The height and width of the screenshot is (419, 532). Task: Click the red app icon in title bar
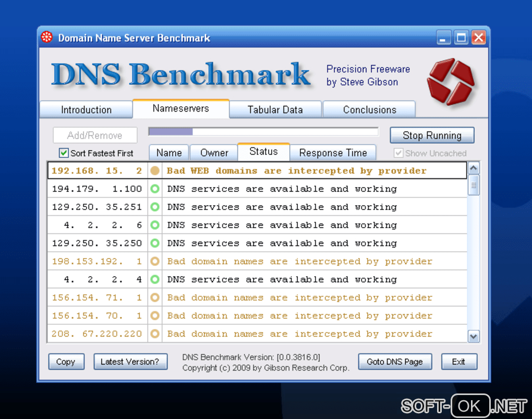[x=47, y=37]
